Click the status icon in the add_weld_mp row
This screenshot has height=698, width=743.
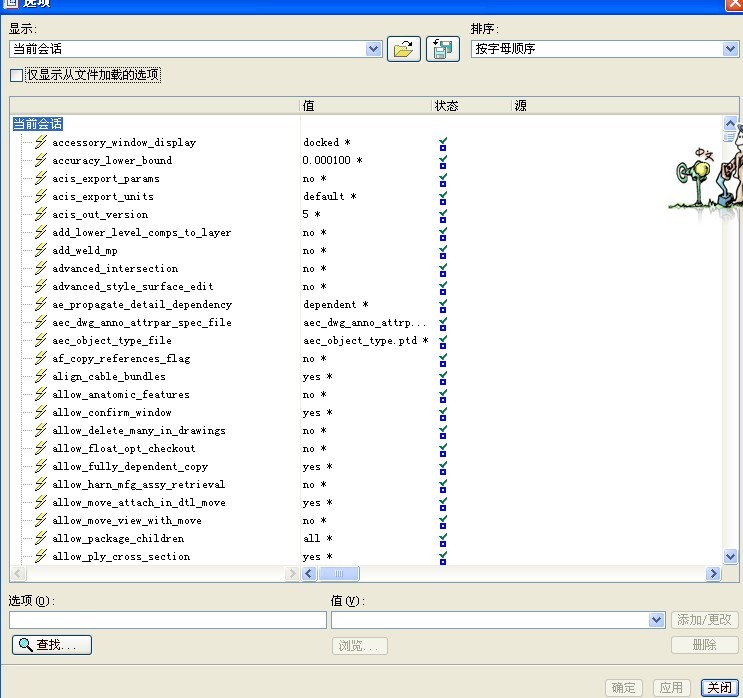pyautogui.click(x=443, y=252)
